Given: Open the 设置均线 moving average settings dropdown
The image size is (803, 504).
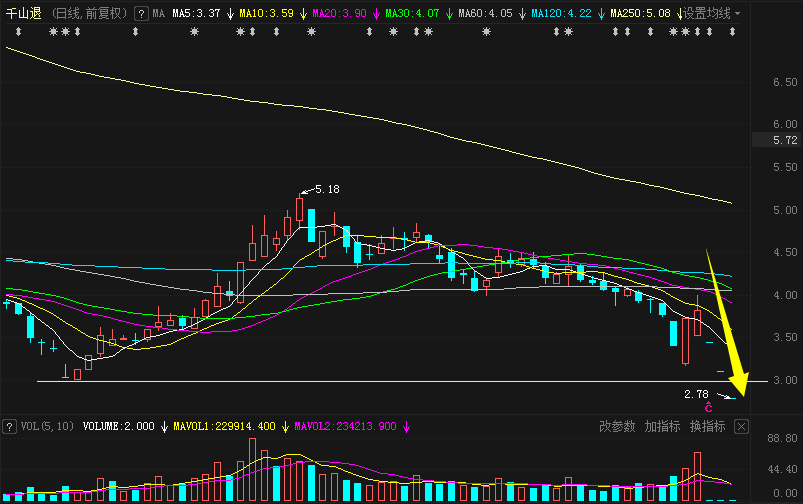Looking at the screenshot, I should (711, 13).
